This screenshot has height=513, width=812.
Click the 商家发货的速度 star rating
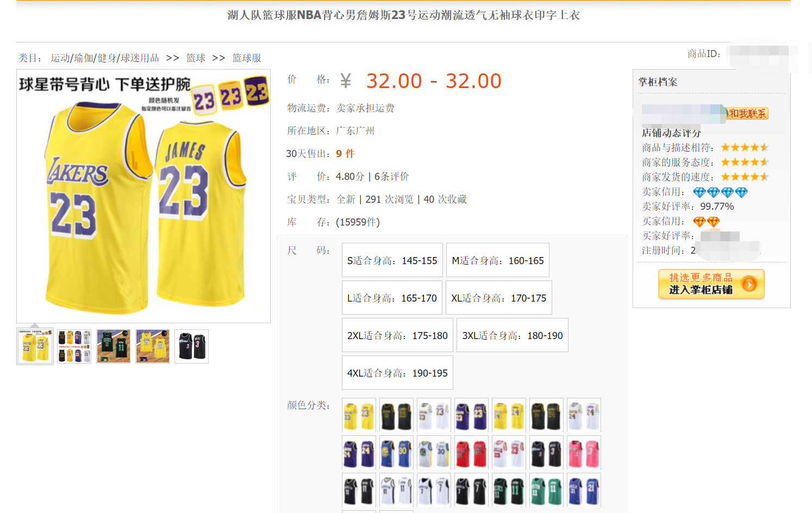click(x=745, y=177)
